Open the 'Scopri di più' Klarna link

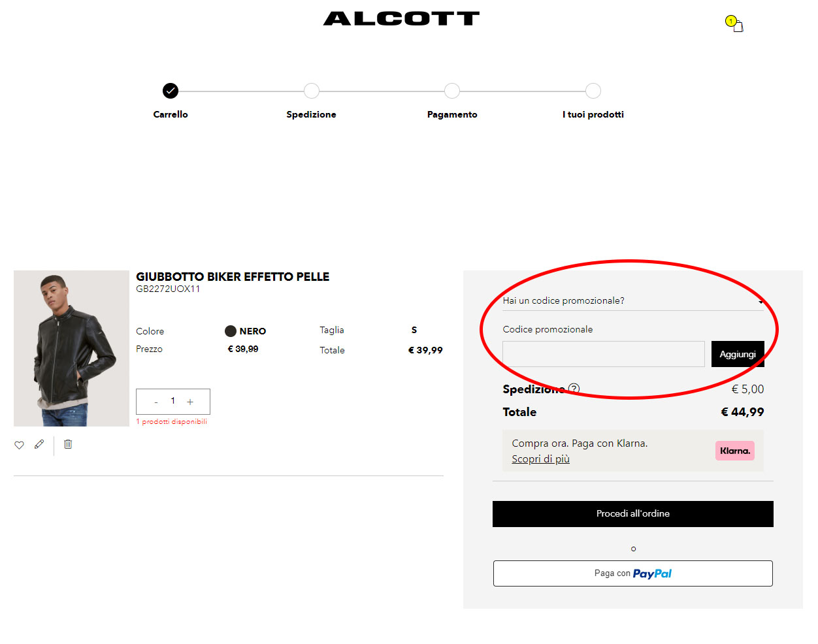[540, 459]
